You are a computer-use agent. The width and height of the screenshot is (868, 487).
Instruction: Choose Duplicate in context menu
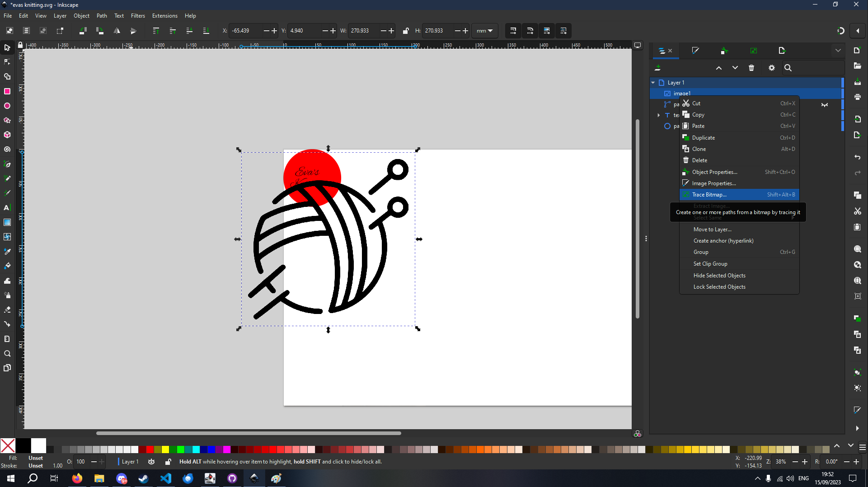coord(739,138)
